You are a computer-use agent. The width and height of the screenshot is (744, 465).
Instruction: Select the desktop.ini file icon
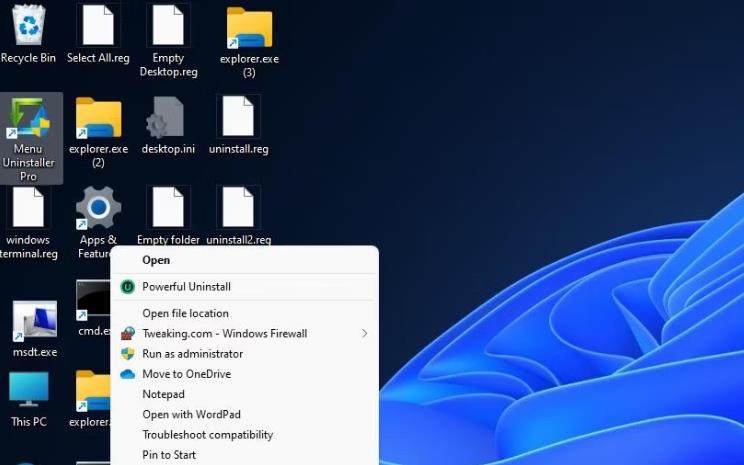pos(166,116)
